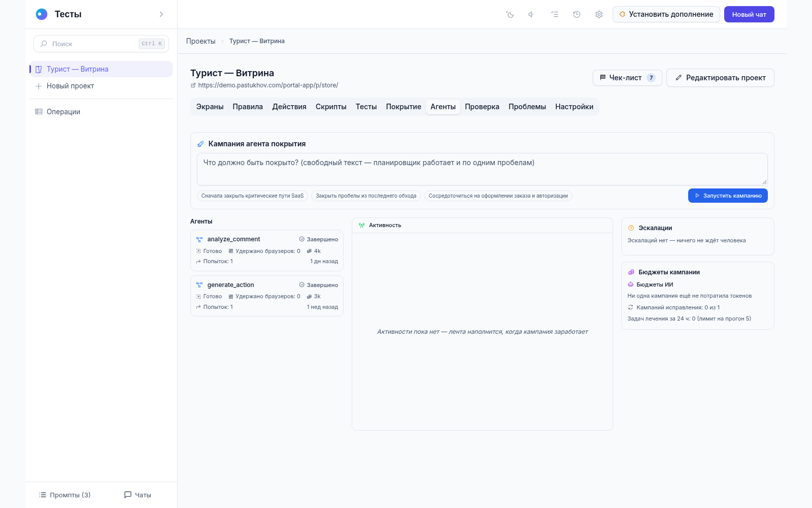Switch to the Экраны tab
Screen dimensions: 812x508
[x=210, y=107]
